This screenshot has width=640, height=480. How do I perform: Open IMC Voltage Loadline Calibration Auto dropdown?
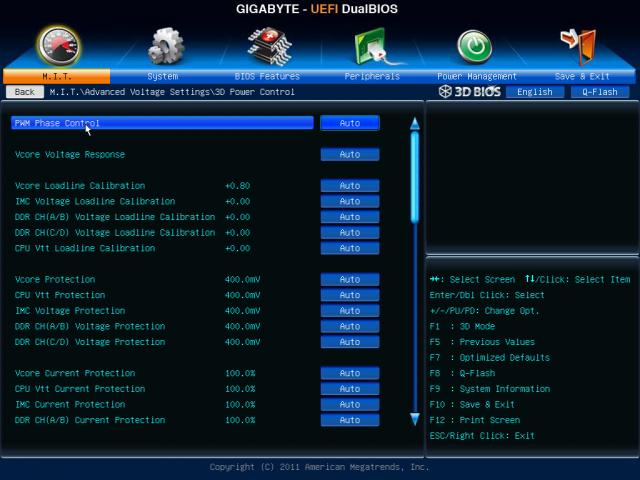click(x=350, y=201)
